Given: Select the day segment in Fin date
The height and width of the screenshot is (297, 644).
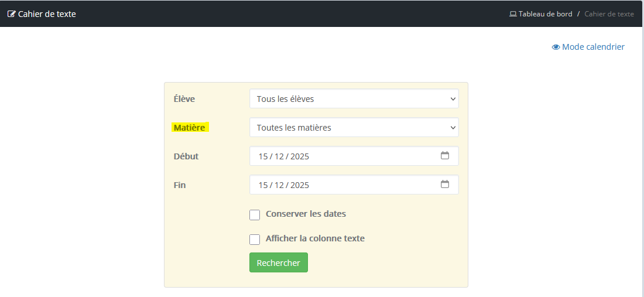Looking at the screenshot, I should point(263,185).
